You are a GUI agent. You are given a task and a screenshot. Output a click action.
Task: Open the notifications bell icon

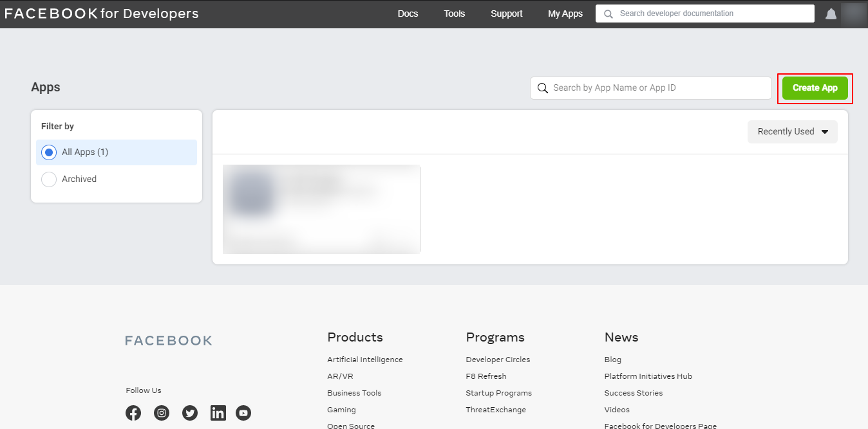[x=831, y=14]
